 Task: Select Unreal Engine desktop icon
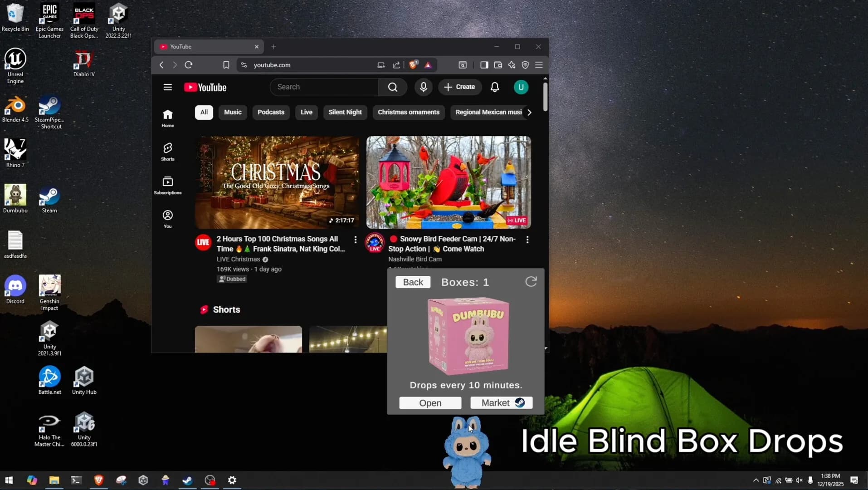[x=15, y=66]
